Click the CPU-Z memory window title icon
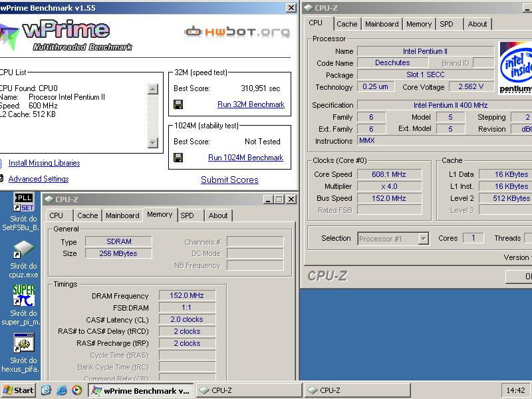Image resolution: width=532 pixels, height=399 pixels. [x=49, y=199]
